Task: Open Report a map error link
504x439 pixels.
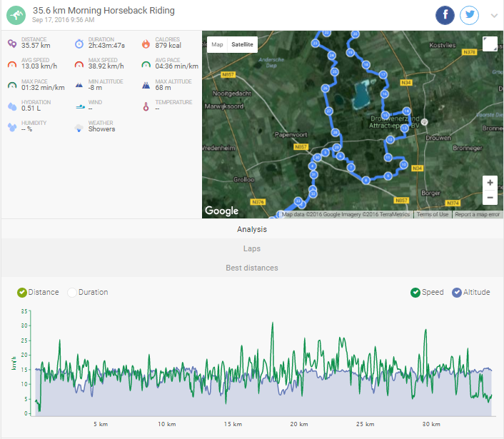Action: pyautogui.click(x=477, y=214)
